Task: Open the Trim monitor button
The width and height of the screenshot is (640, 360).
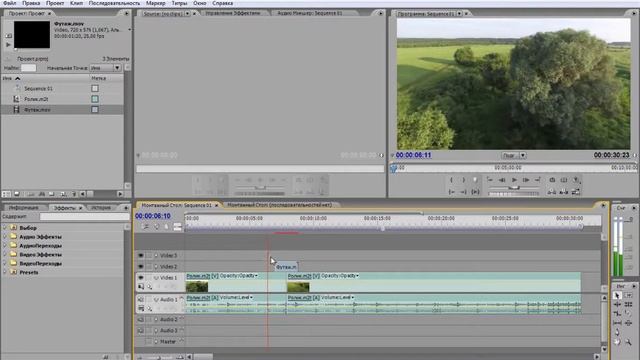Action: tap(576, 191)
